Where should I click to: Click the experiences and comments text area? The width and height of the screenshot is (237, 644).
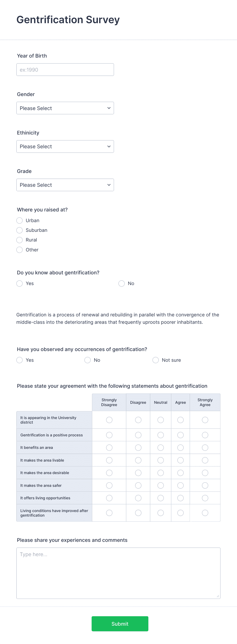[118, 573]
